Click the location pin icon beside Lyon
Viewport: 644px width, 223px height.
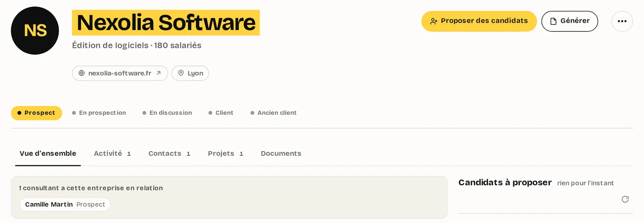click(x=181, y=73)
